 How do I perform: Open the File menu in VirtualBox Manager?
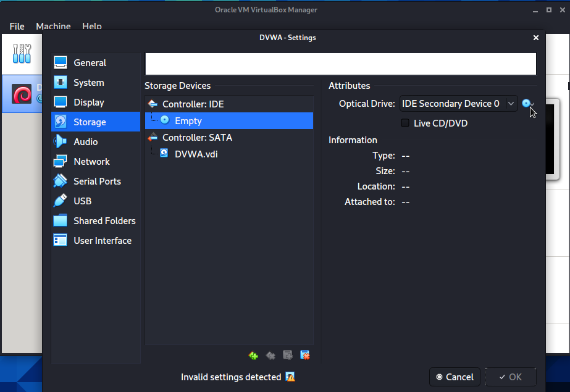click(17, 26)
